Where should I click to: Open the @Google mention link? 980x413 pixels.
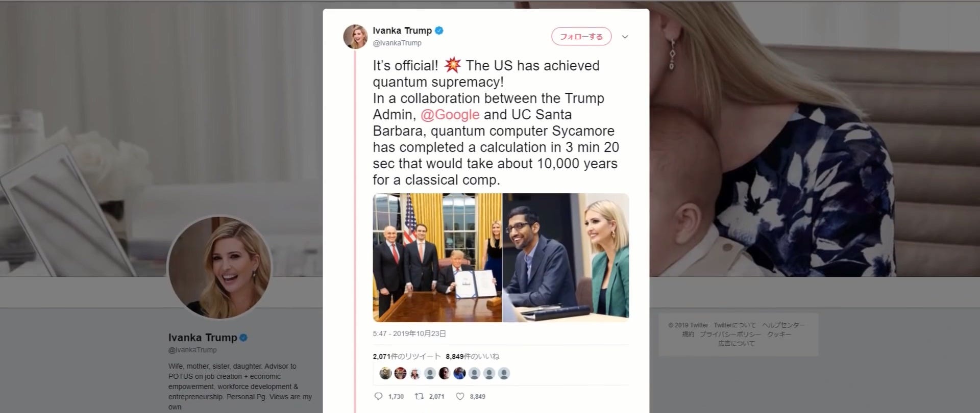[x=450, y=115]
